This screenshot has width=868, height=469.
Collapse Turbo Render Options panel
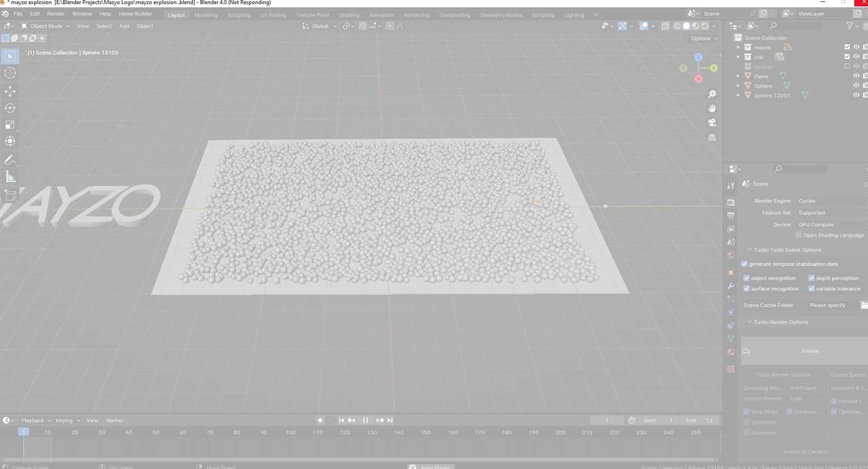click(780, 322)
